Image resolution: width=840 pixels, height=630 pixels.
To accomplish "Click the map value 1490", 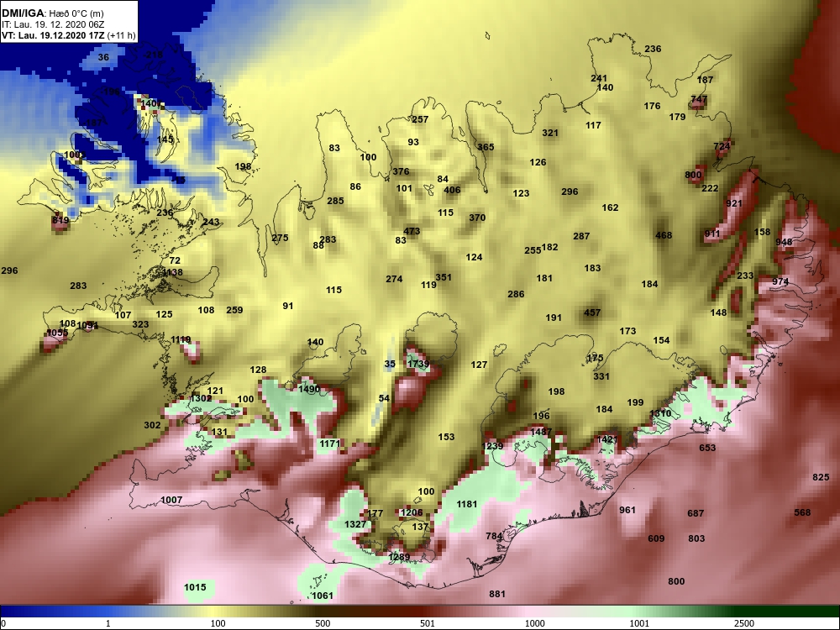I will [x=309, y=389].
